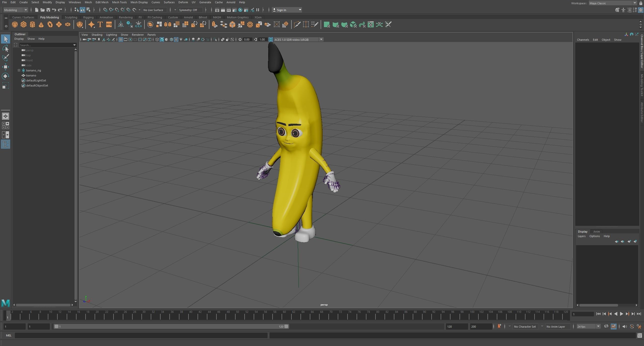Click the polygon Type text tool icon
The image size is (644, 346).
(100, 25)
